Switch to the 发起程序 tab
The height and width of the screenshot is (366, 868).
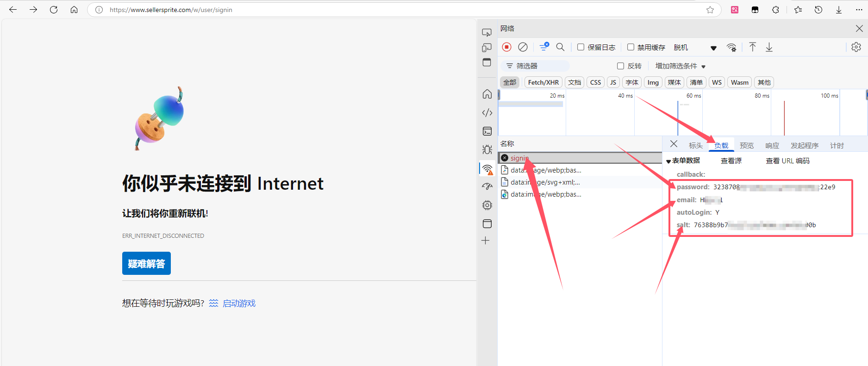(x=805, y=145)
